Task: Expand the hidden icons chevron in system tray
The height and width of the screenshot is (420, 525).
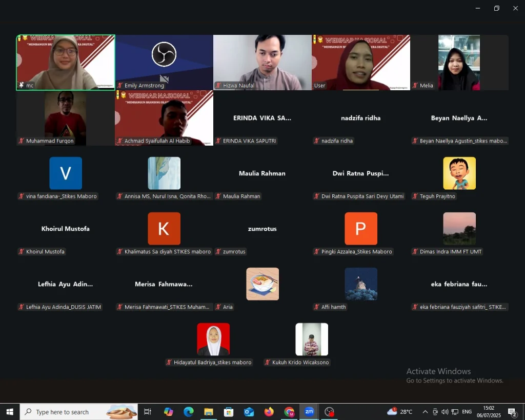Action: pyautogui.click(x=425, y=411)
